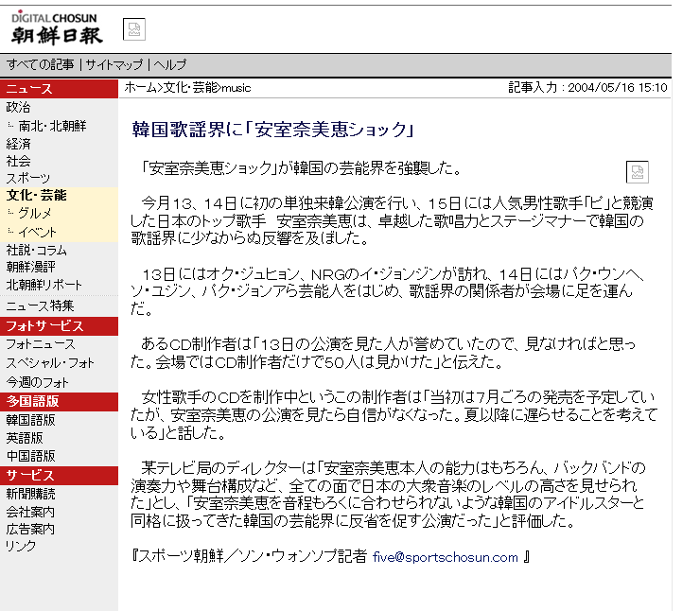Open 社説·コラム in the sidebar
This screenshot has width=700, height=611.
[x=36, y=250]
